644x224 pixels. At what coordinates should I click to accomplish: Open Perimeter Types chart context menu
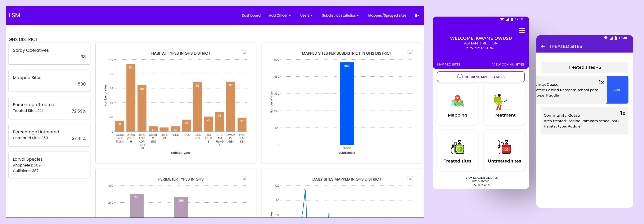244,179
